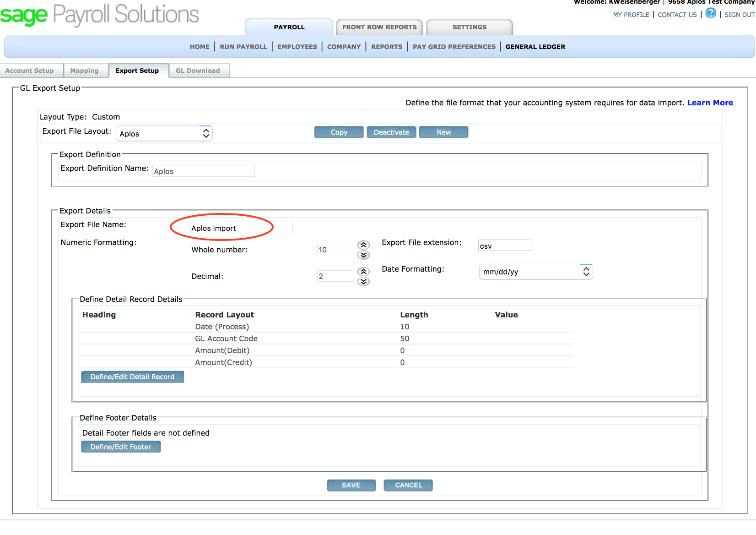756x535 pixels.
Task: Click the Record Layout column heading
Action: [x=224, y=315]
